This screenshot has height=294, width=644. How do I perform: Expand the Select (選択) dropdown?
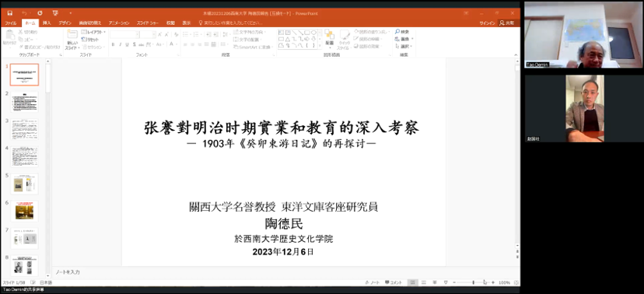point(404,46)
